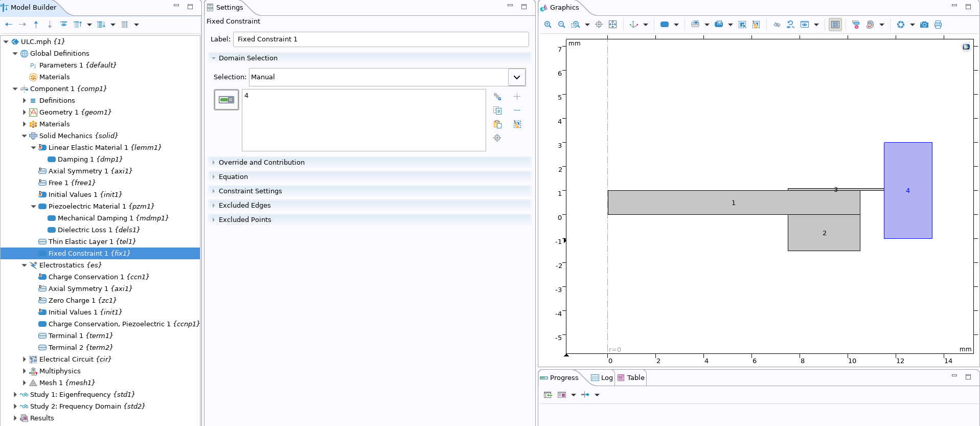Click the Zoom Extents icon in Graphics toolbar
Image resolution: width=980 pixels, height=426 pixels.
point(612,25)
